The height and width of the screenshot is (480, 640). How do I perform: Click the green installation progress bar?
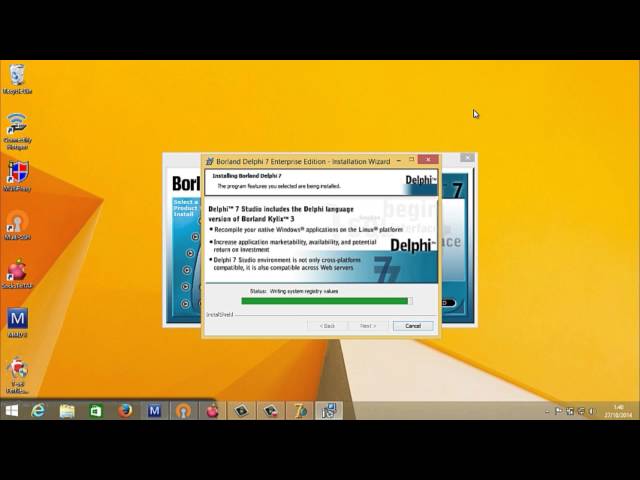[327, 301]
